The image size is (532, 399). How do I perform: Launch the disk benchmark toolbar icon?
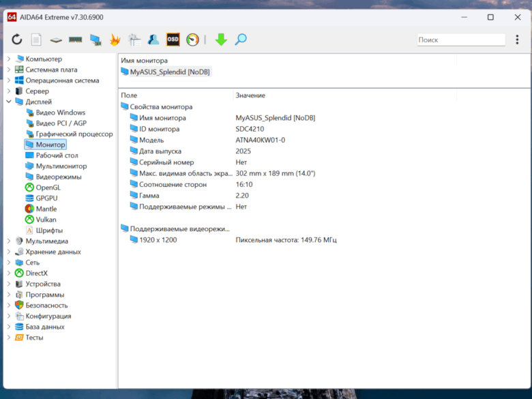(56, 40)
